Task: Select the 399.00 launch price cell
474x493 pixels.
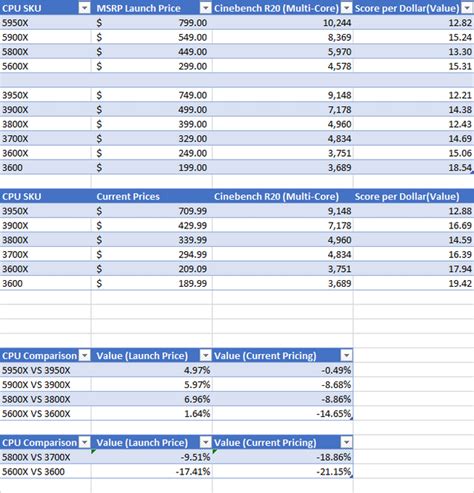Action: tap(152, 124)
